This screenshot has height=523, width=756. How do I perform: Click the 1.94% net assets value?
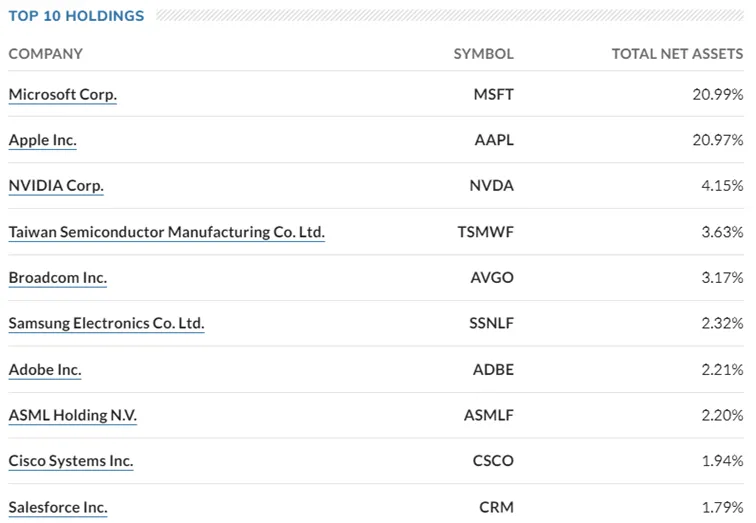(x=722, y=461)
